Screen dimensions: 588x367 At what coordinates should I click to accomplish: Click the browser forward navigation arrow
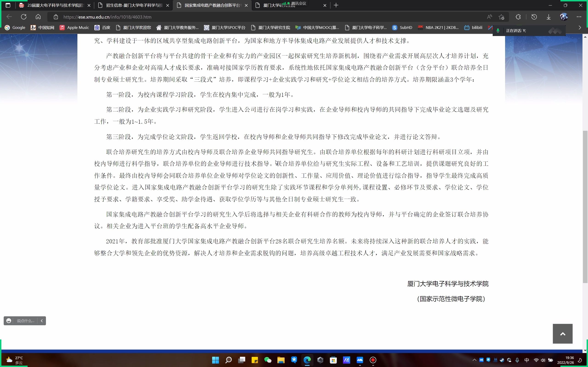[17, 17]
